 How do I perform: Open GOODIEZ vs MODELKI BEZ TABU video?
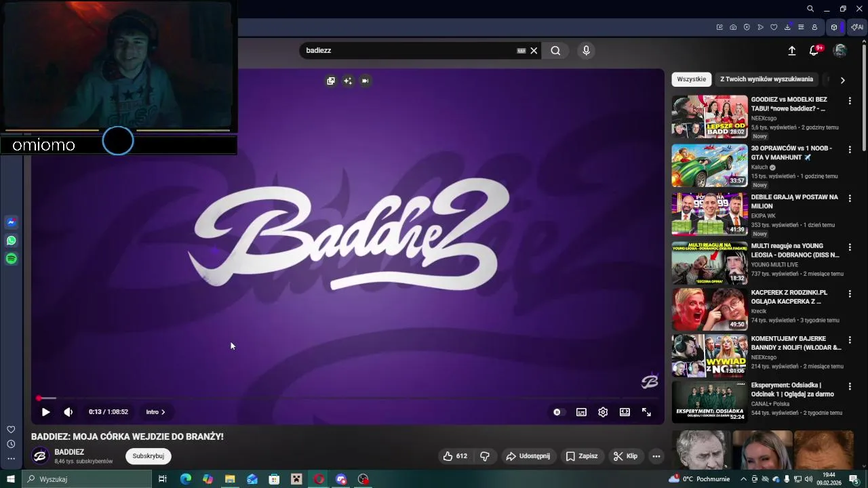point(709,117)
